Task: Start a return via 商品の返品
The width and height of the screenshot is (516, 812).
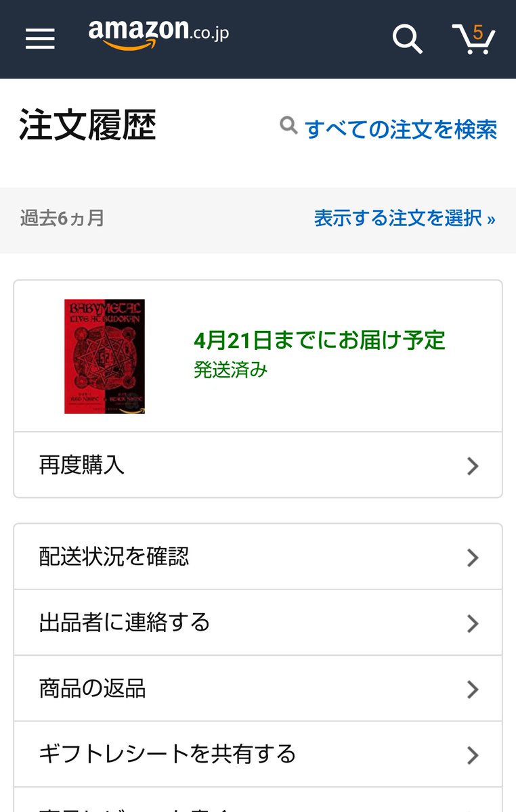Action: [258, 688]
